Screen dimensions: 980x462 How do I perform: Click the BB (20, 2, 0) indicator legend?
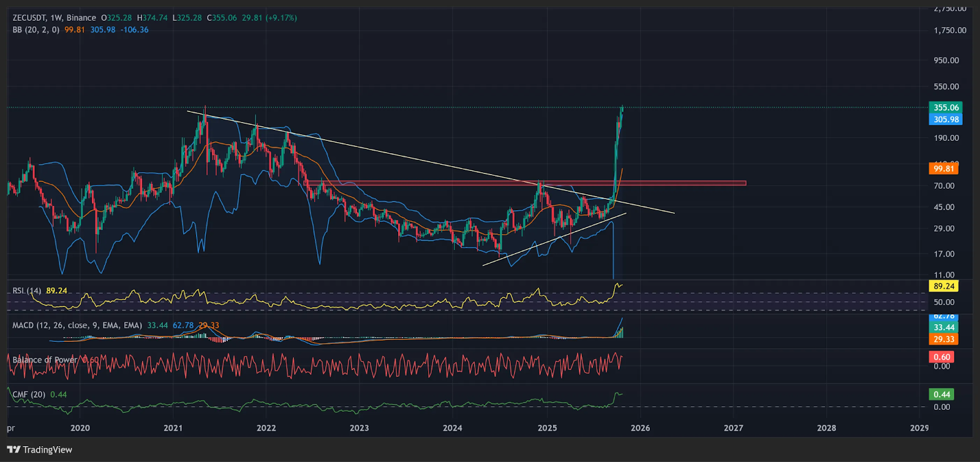pos(36,29)
